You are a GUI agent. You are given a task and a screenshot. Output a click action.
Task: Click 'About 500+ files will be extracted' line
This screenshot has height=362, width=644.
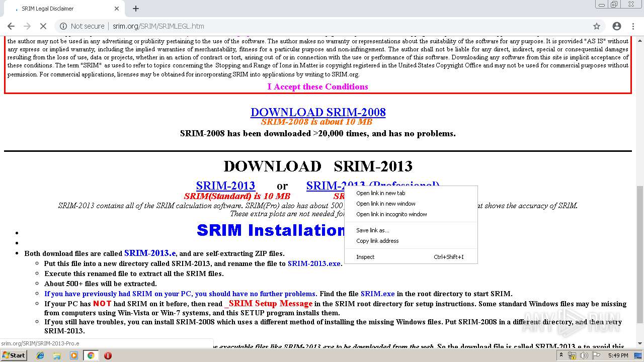pos(101,284)
